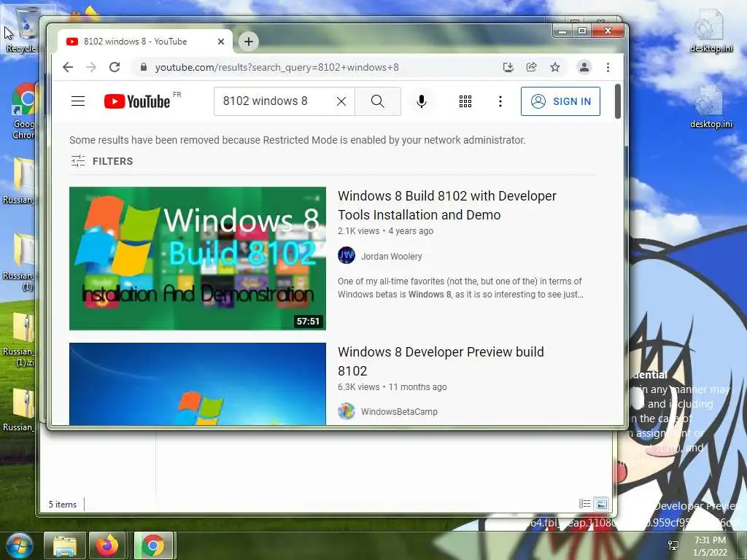Screen dimensions: 747x560
Task: Launch Firefox from taskbar
Action: (x=107, y=545)
